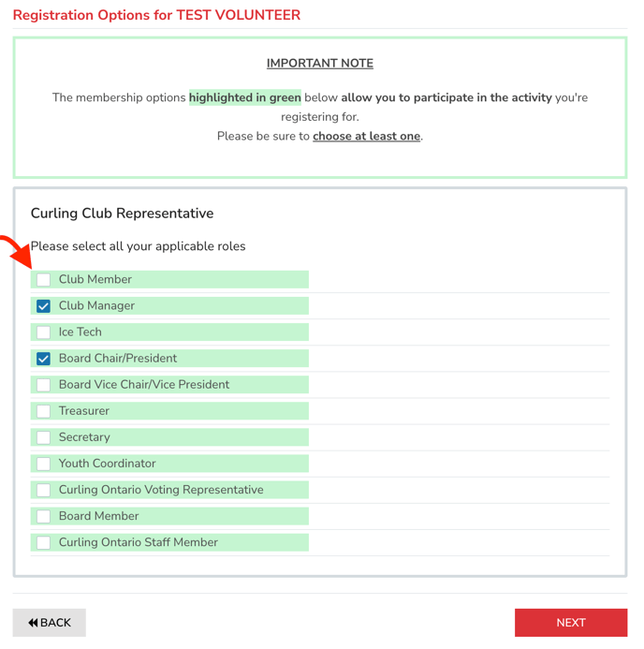Enable the Ice Tech role checkbox
644x649 pixels.
tap(44, 332)
